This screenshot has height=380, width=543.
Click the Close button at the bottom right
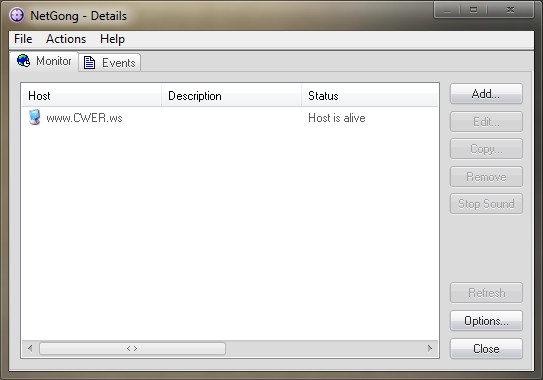pyautogui.click(x=486, y=348)
